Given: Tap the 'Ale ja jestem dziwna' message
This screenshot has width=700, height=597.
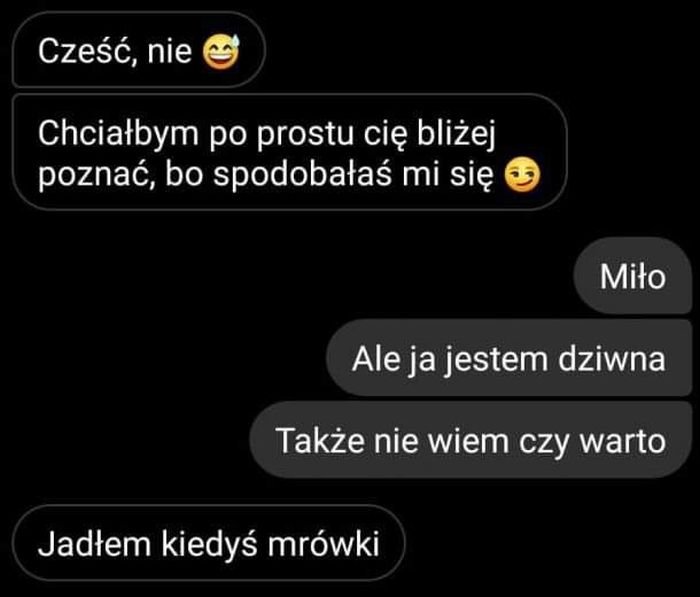Looking at the screenshot, I should point(509,358).
